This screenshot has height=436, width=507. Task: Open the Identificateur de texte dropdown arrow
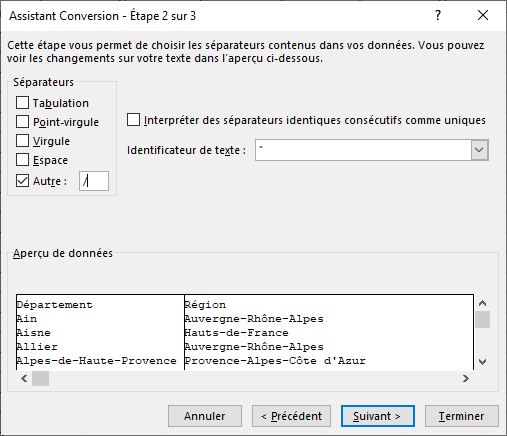tap(479, 150)
